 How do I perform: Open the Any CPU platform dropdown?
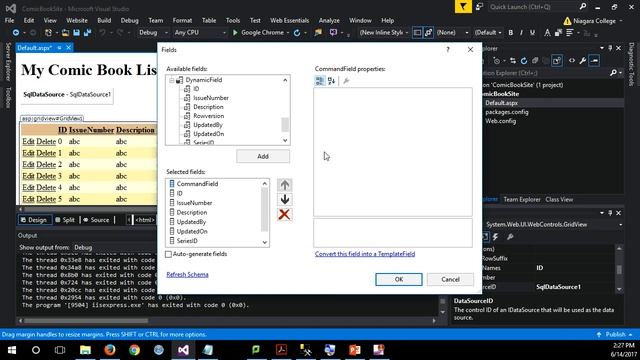tap(200, 33)
